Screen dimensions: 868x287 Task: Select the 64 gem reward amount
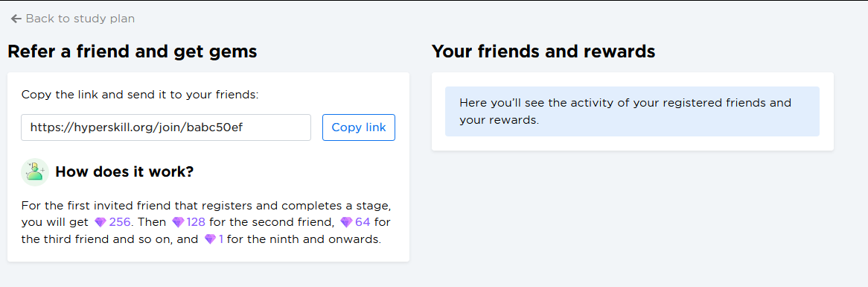coord(363,223)
